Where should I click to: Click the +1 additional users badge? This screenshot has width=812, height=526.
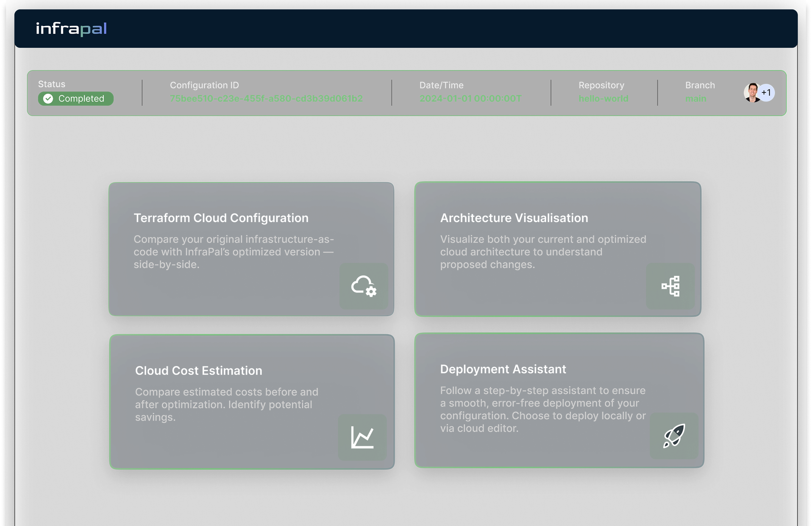[x=767, y=93]
